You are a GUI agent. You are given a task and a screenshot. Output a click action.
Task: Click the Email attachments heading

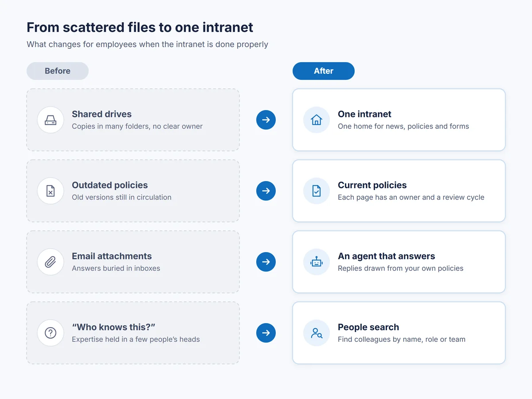tap(112, 256)
